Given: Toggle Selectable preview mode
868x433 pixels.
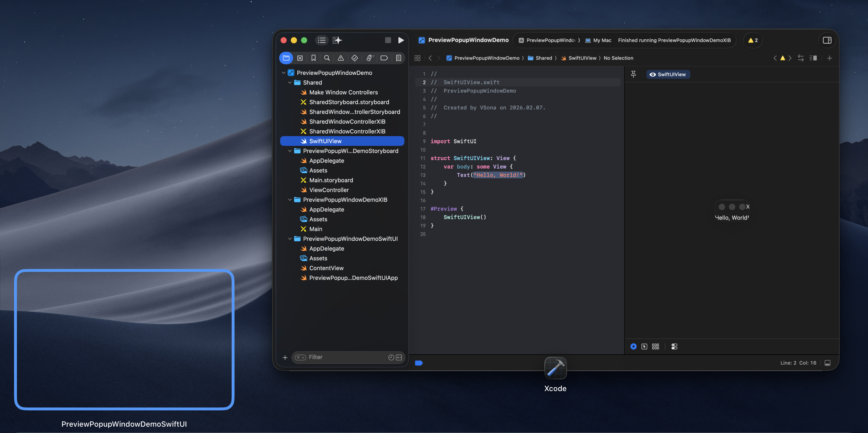Looking at the screenshot, I should tap(644, 346).
